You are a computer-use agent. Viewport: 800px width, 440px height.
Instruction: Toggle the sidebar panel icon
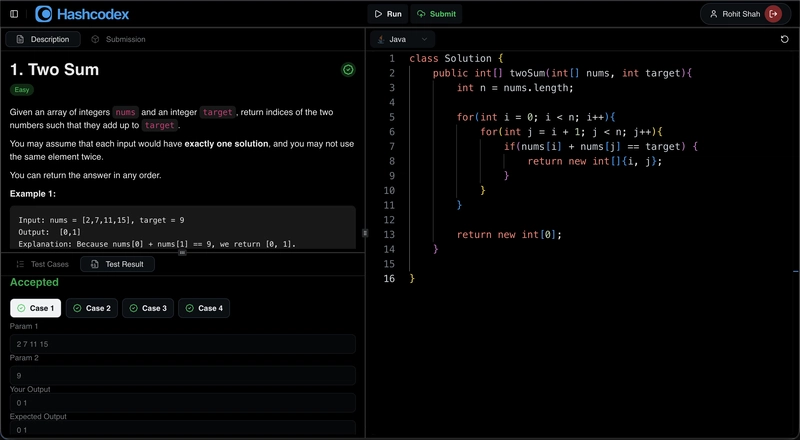pyautogui.click(x=14, y=14)
